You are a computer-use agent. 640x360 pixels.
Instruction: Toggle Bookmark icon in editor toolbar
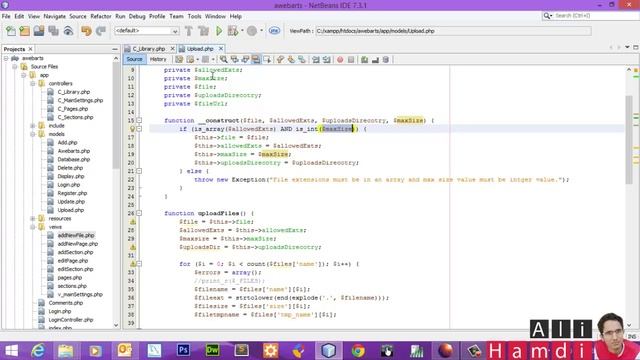(302, 60)
